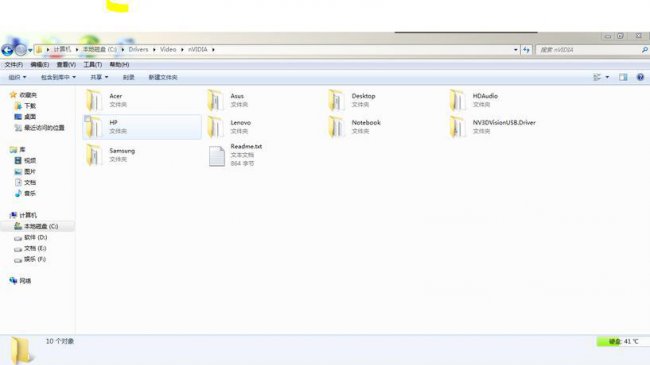Screen dimensions: 650x365
Task: Select 计算机 in the navigation pane
Action: [x=28, y=215]
